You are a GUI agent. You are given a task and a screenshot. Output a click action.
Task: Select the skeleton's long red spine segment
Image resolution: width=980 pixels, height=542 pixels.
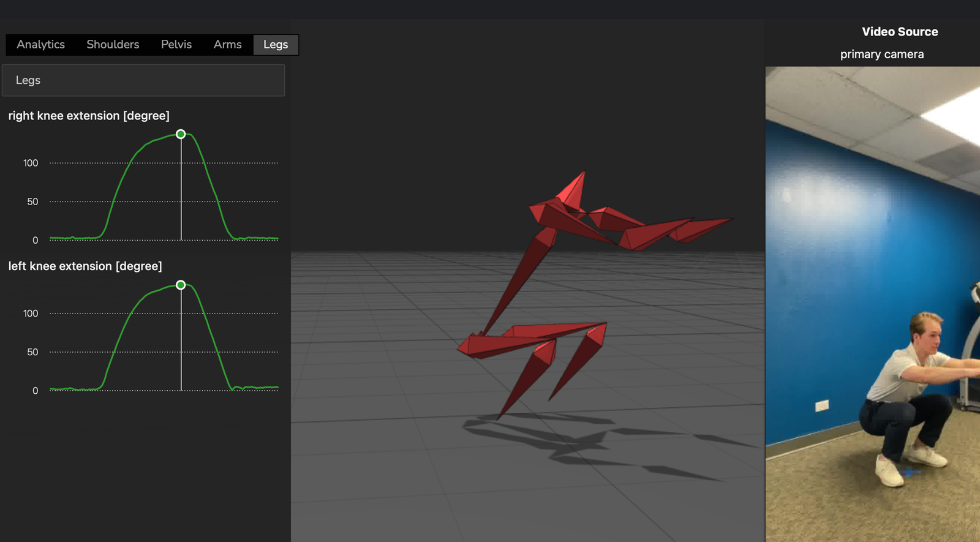click(518, 282)
